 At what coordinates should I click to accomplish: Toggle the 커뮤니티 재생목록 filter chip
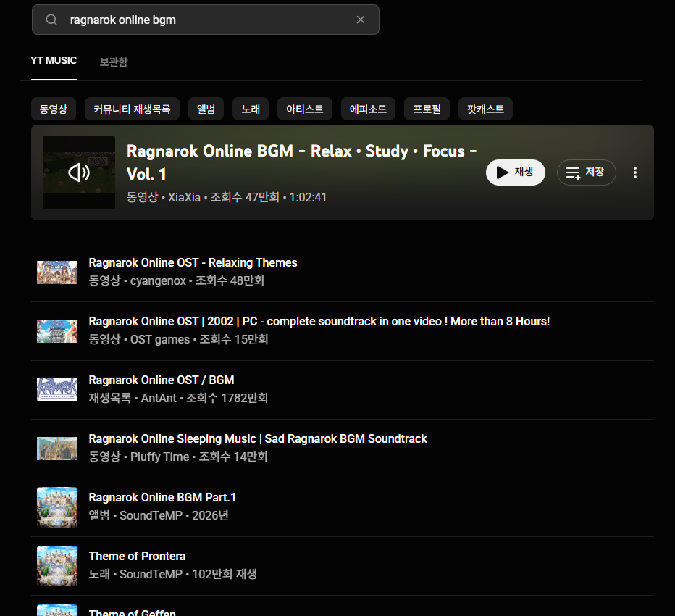click(132, 109)
